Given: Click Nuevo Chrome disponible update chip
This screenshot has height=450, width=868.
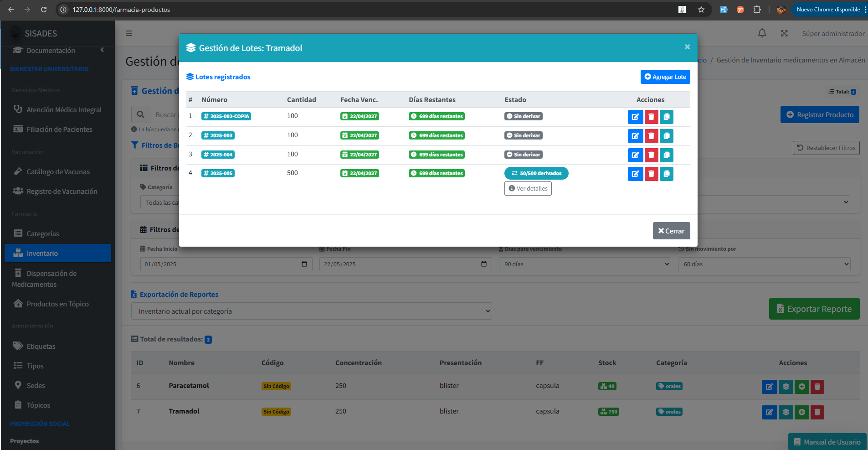Looking at the screenshot, I should tap(829, 10).
